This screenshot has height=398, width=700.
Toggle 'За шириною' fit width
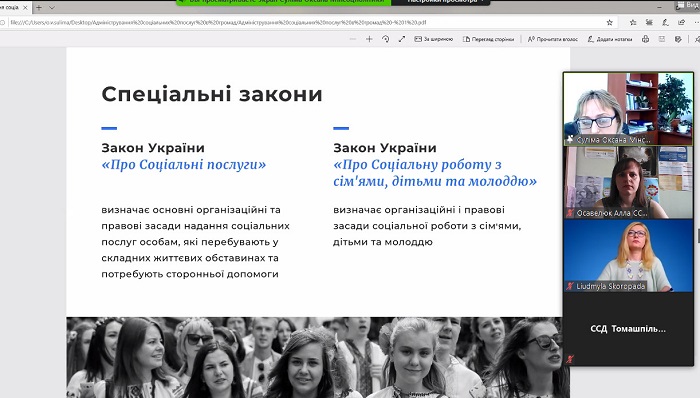point(433,39)
